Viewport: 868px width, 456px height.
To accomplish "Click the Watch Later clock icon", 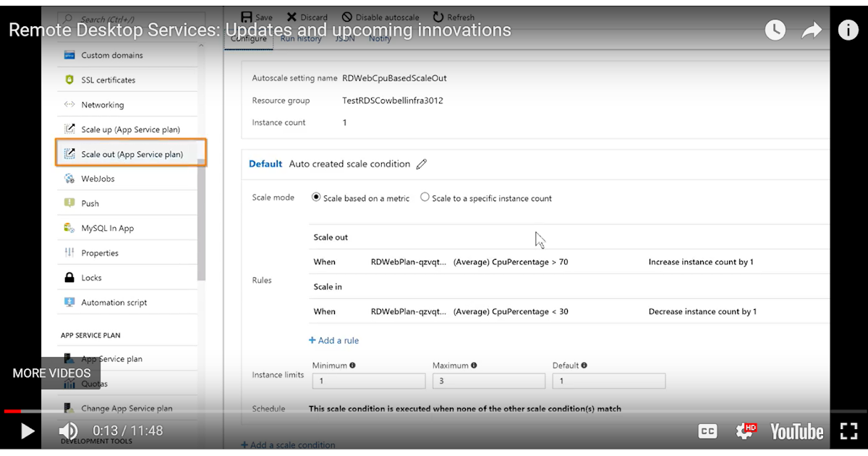I will pyautogui.click(x=775, y=30).
